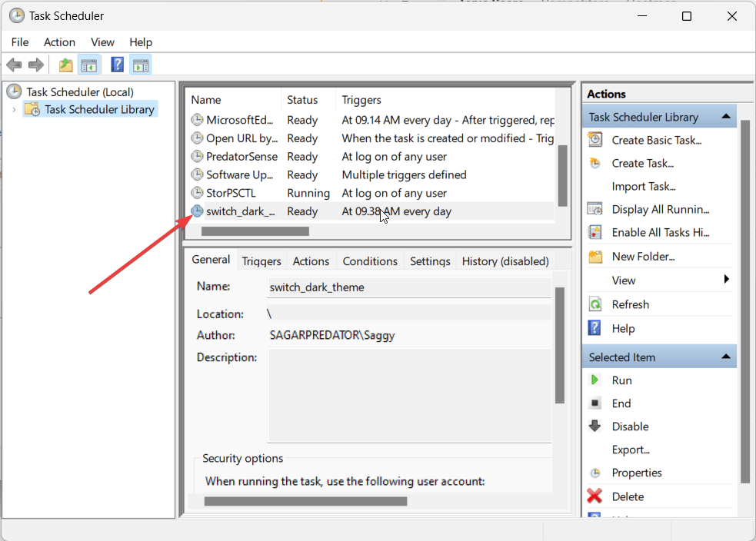Click the Name field showing switch_dark_theme
Image resolution: width=756 pixels, height=541 pixels.
point(409,287)
